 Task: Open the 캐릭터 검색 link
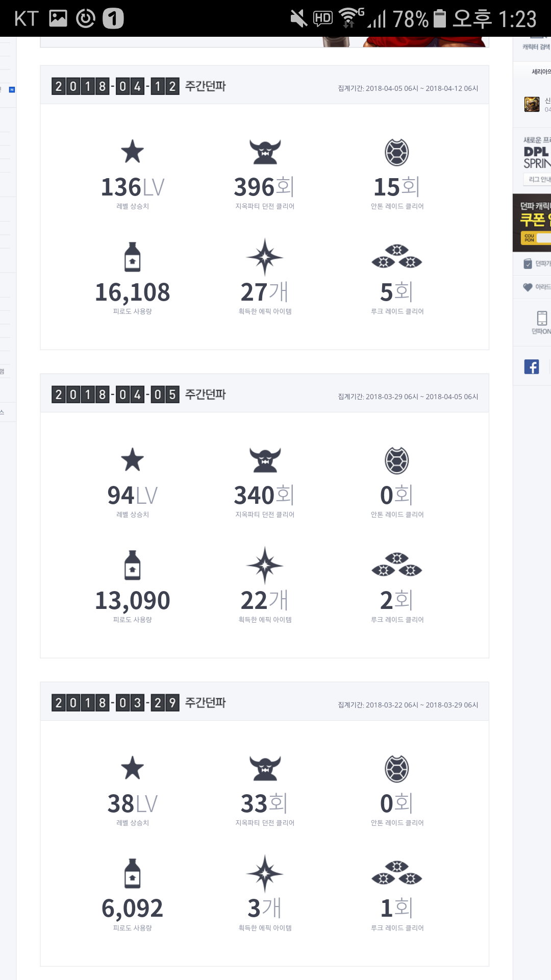(536, 46)
